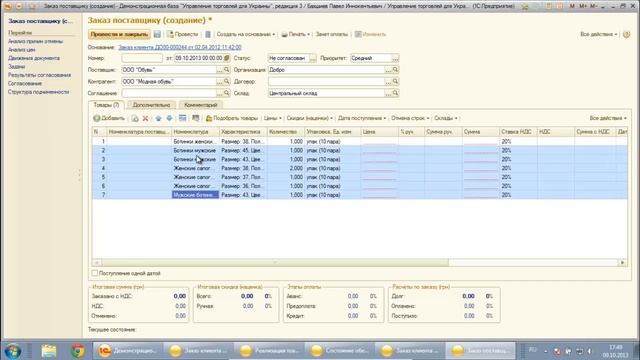The image size is (640, 360).
Task: Click into the Номер input field
Action: (142, 58)
